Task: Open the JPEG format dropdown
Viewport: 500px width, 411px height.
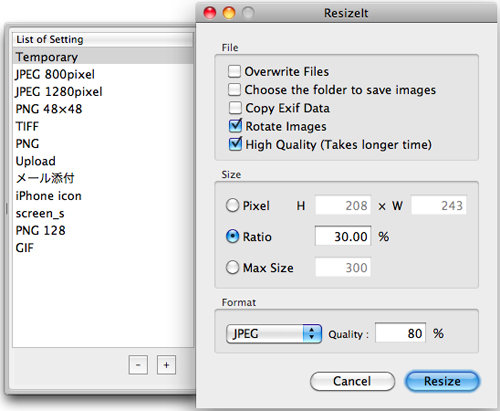Action: [274, 333]
